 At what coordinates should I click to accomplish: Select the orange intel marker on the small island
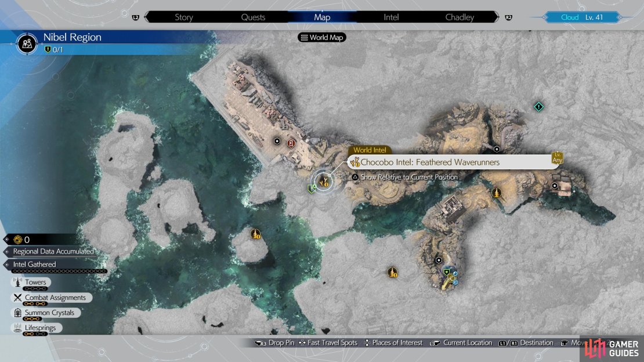click(x=255, y=234)
